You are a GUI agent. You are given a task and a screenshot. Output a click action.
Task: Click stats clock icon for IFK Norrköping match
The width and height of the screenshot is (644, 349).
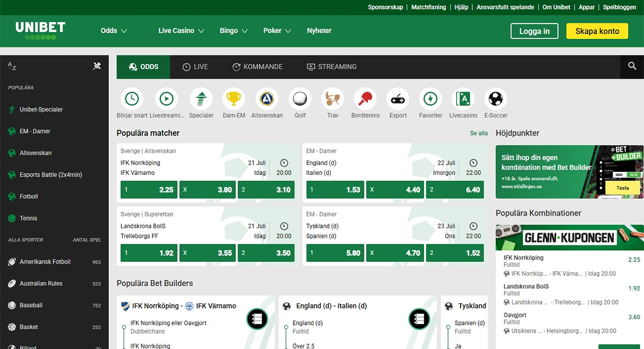point(284,163)
